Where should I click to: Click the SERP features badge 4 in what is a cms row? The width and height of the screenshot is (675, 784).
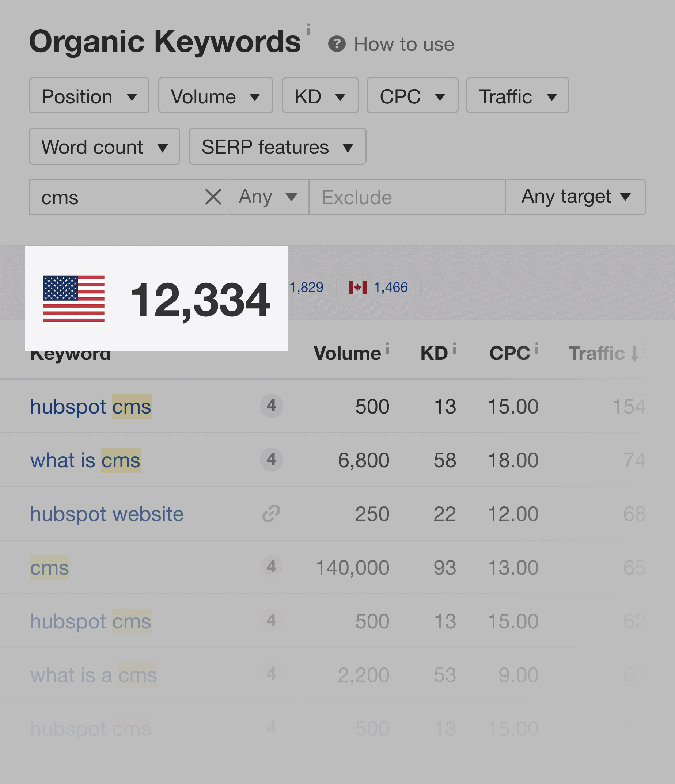pos(272,674)
